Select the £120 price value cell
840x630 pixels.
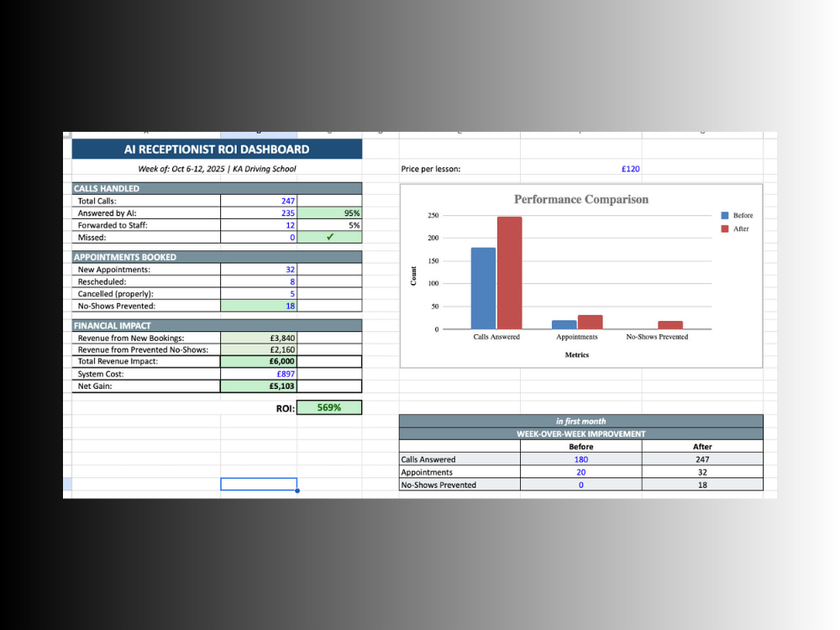tap(581, 169)
